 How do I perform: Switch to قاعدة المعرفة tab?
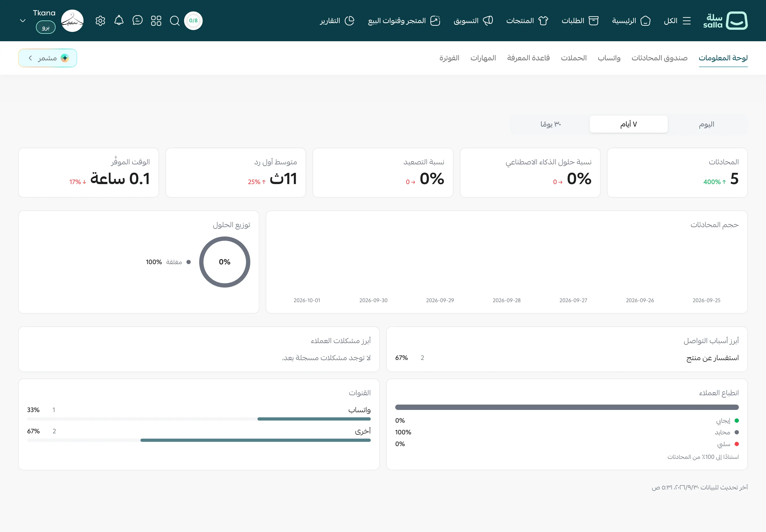(x=528, y=58)
